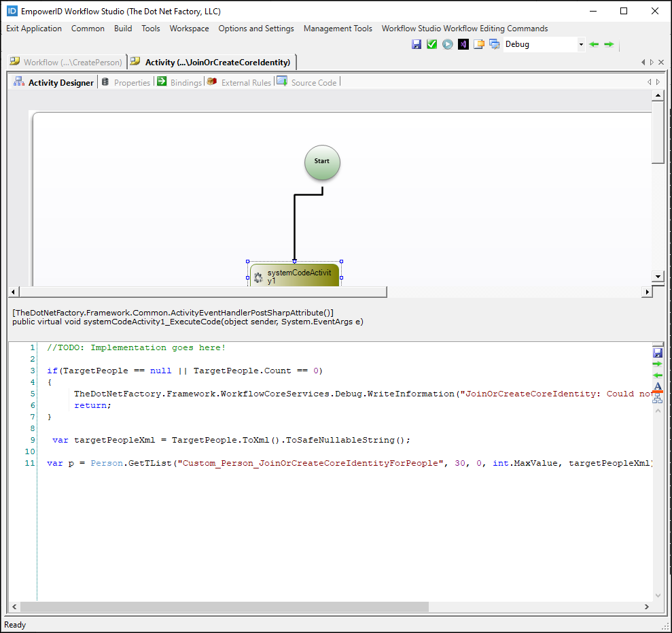Click the designer horizontal scrollbar thumb

point(202,292)
